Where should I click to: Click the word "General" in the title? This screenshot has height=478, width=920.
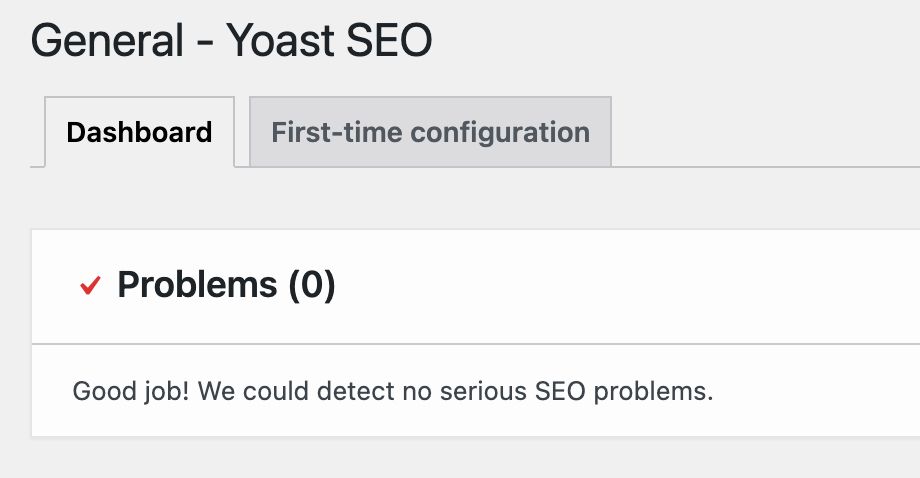click(108, 43)
